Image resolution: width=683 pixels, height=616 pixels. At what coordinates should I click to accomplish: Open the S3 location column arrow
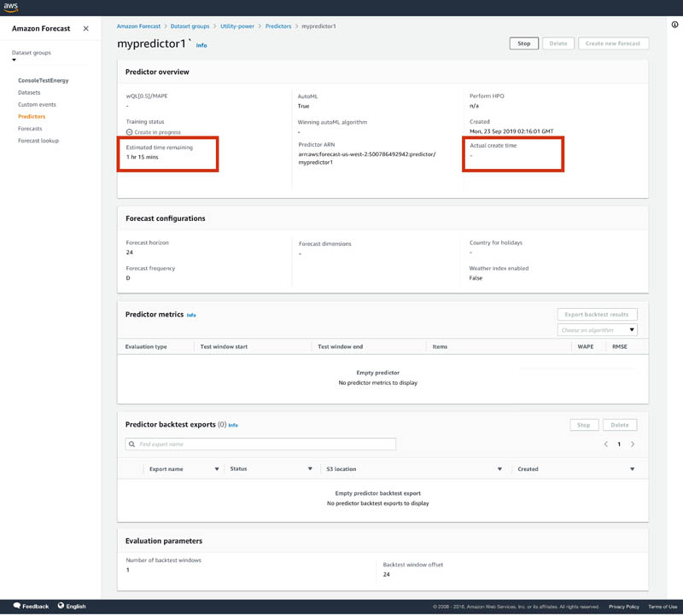pyautogui.click(x=499, y=469)
